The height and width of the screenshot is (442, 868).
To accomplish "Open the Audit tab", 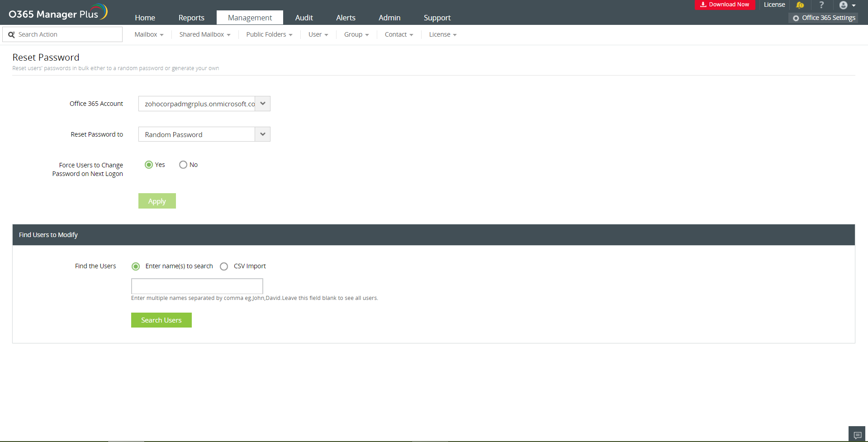I will (304, 18).
